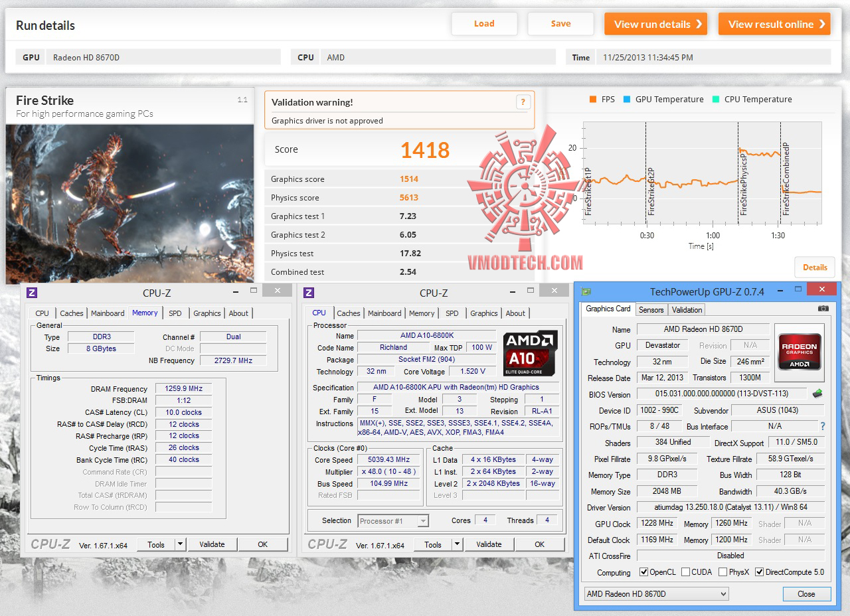Screen dimensions: 850x616
Task: Click the Physics score value 5613
Action: 409,197
